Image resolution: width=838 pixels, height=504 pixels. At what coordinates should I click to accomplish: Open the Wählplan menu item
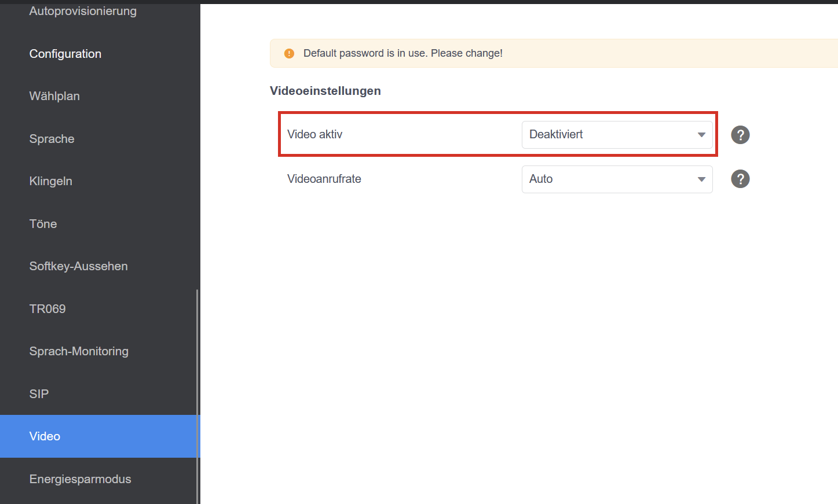pos(54,96)
